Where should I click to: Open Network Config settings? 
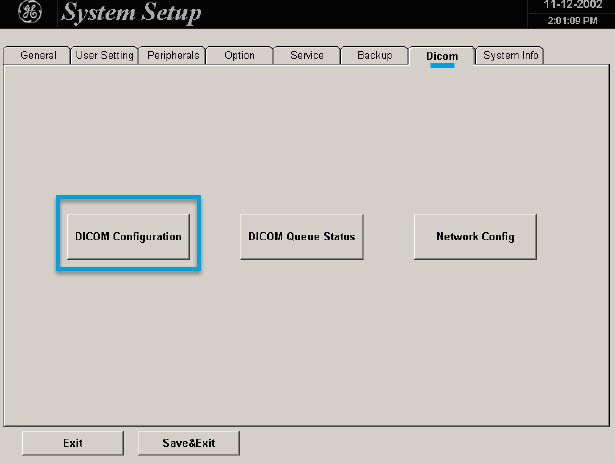(475, 237)
